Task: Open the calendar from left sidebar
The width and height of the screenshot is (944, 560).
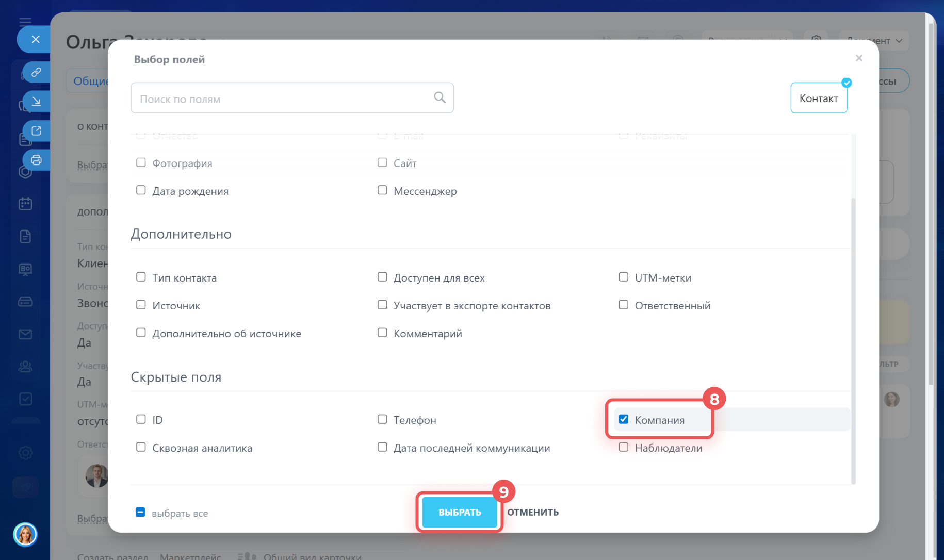Action: point(25,204)
